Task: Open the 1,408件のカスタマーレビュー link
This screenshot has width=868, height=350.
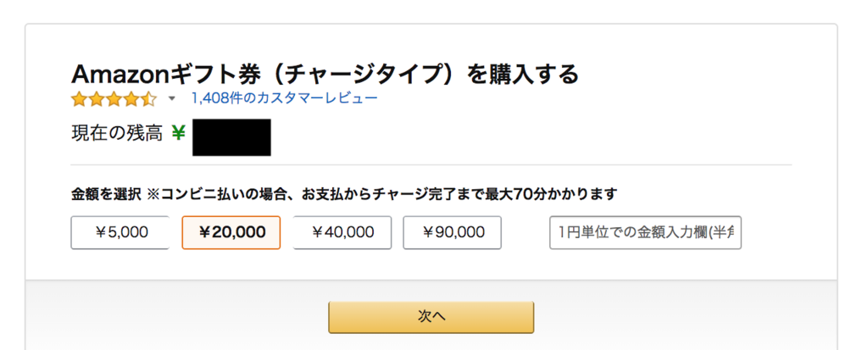Action: tap(284, 98)
